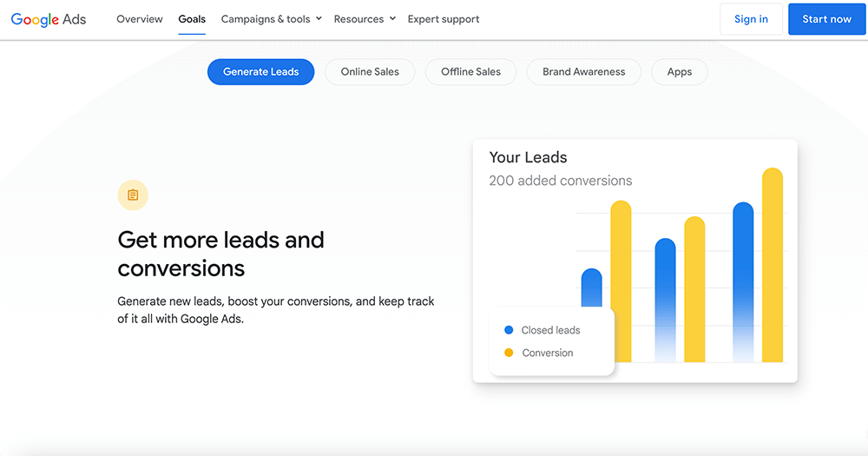Viewport: 868px width, 456px height.
Task: Click the 'Conversion' legend label
Action: point(548,353)
